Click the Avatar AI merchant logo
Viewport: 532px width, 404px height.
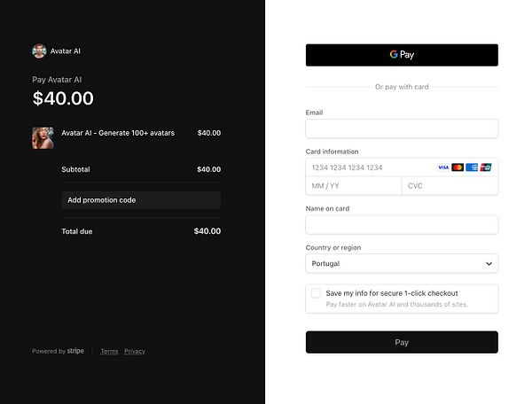point(39,51)
